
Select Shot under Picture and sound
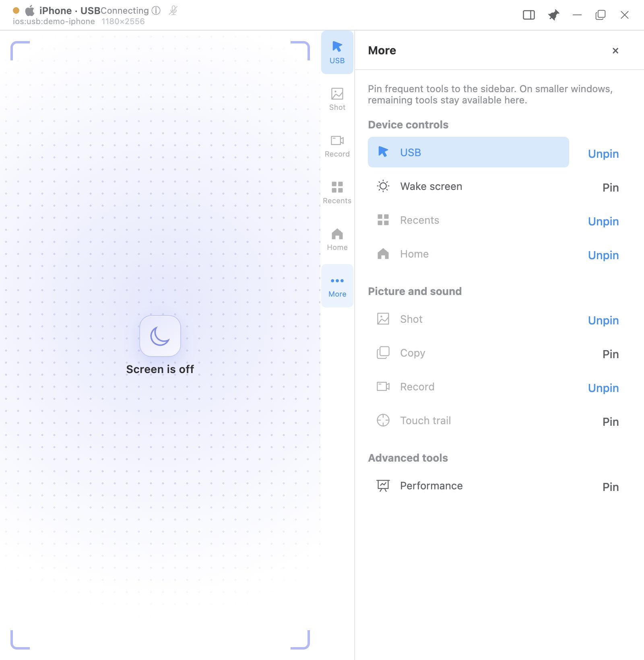coord(469,319)
